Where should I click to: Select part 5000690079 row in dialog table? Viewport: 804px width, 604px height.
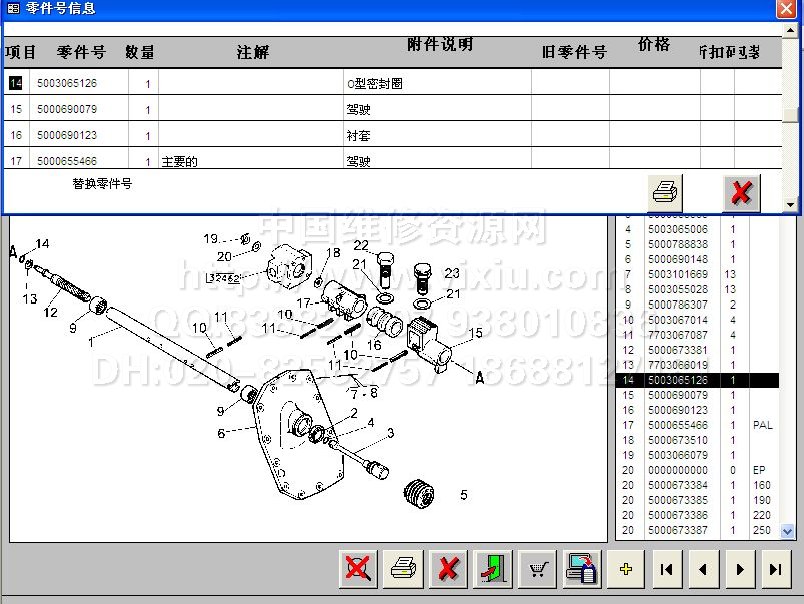click(67, 109)
